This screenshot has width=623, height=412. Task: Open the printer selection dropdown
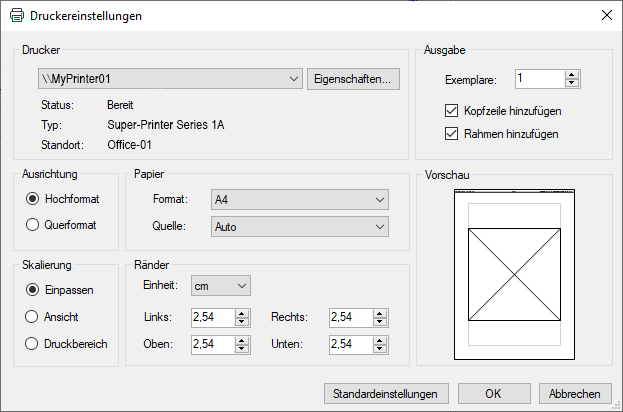293,78
